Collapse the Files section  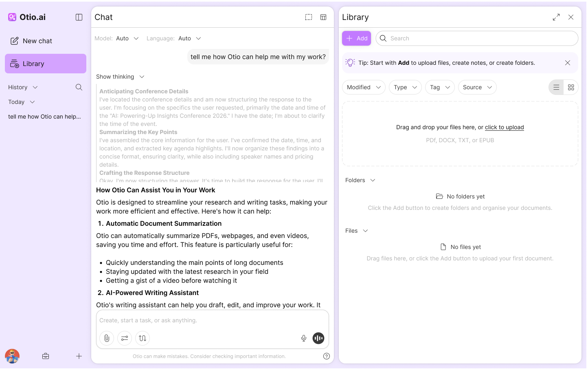tap(357, 231)
